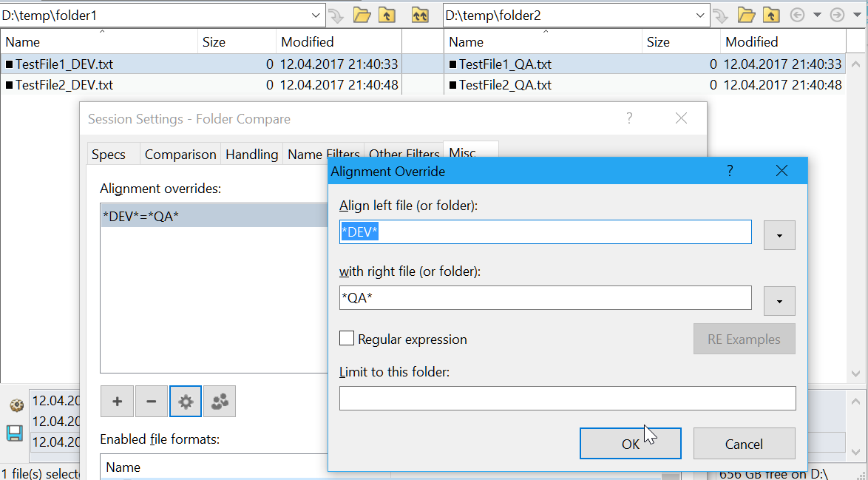Click the left pane browse folder icon
This screenshot has width=868, height=480.
click(x=362, y=15)
